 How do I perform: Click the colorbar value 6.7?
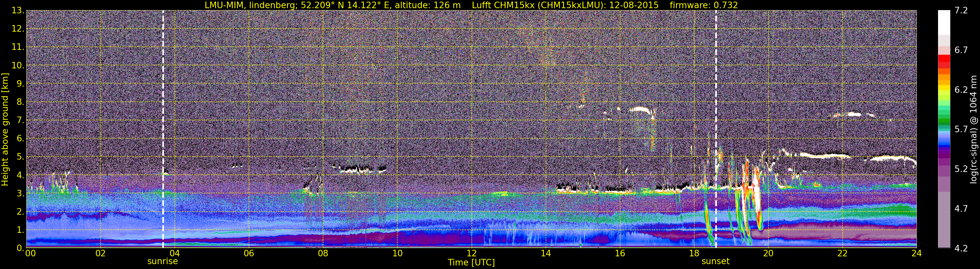(x=961, y=50)
